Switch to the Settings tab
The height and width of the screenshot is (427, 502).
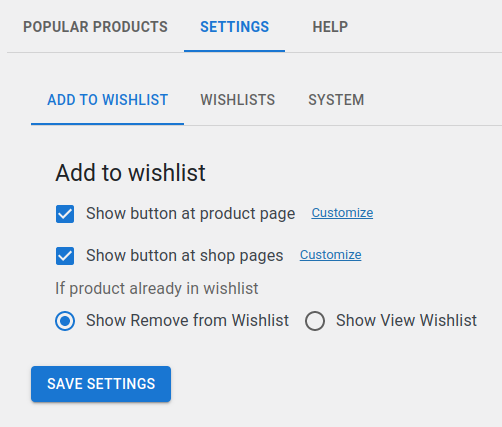coord(234,27)
